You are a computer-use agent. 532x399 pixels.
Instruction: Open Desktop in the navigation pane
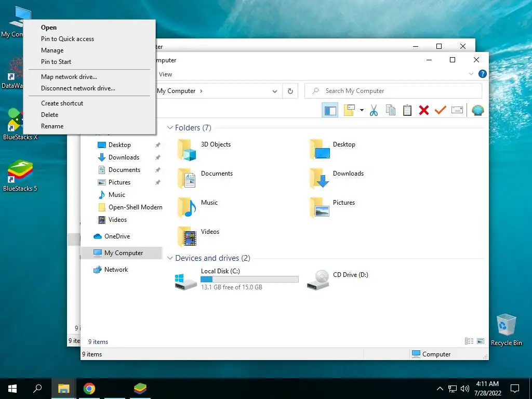[119, 145]
